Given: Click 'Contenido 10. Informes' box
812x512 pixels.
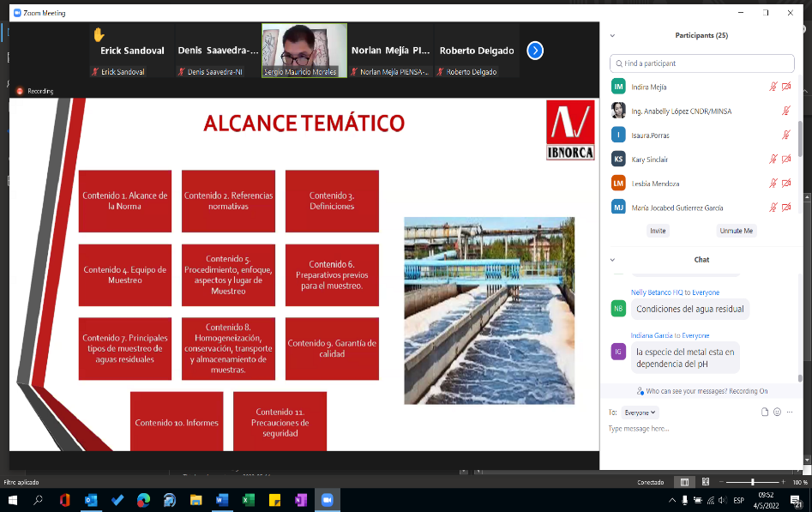Looking at the screenshot, I should (177, 421).
